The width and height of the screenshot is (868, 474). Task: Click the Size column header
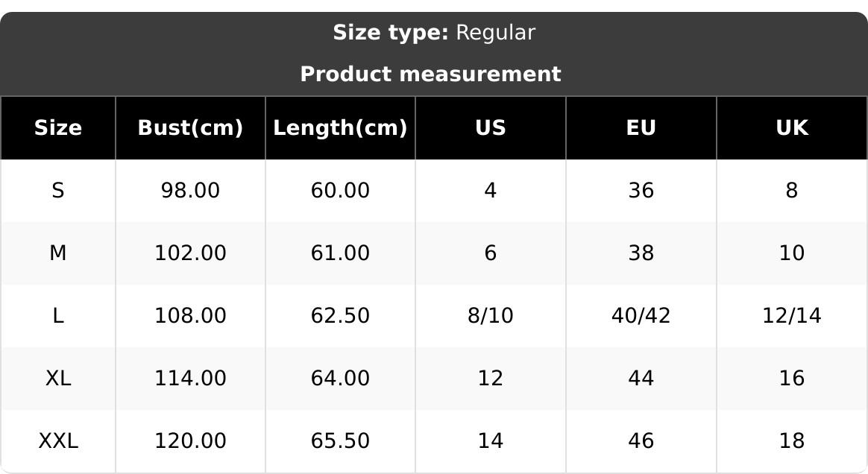pos(58,128)
